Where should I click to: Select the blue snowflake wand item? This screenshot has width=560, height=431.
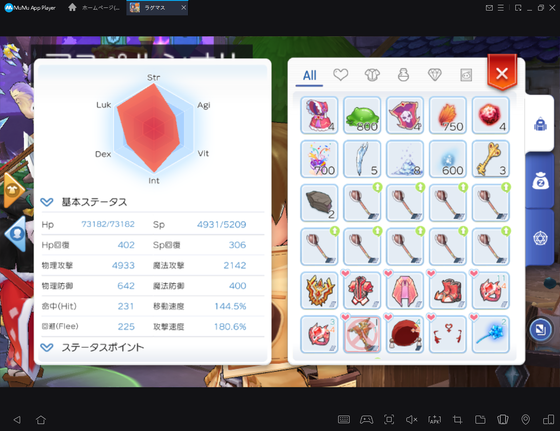pos(490,334)
